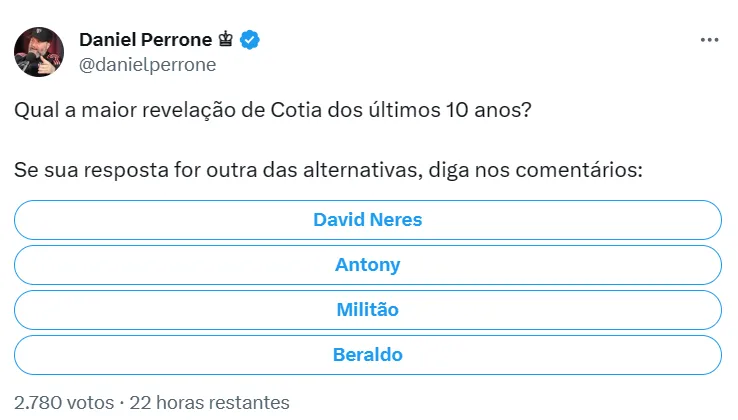Click the blue verified badge
This screenshot has width=738, height=420.
[252, 40]
